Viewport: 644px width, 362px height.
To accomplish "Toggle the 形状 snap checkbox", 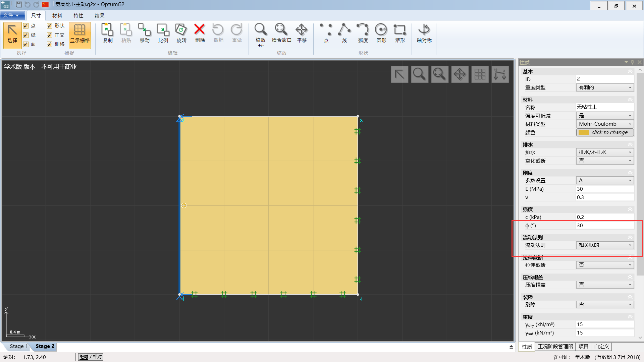I will [50, 26].
